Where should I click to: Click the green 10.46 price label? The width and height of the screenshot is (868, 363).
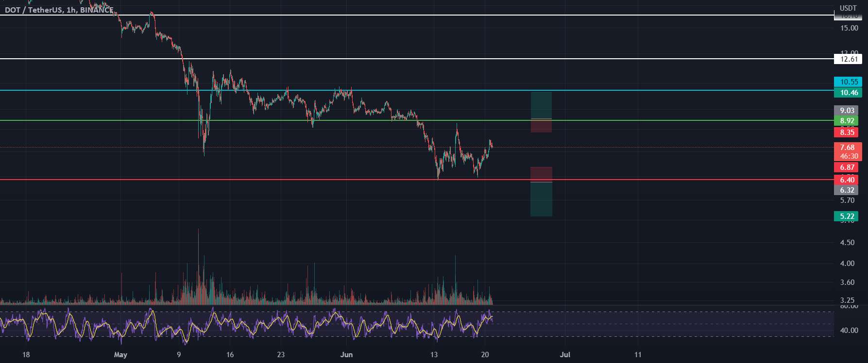tap(848, 93)
